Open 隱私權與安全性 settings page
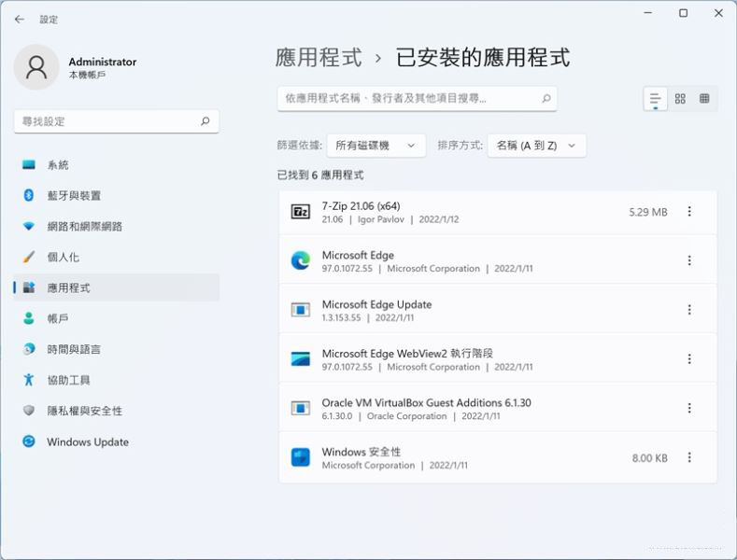737x560 pixels. click(x=84, y=411)
